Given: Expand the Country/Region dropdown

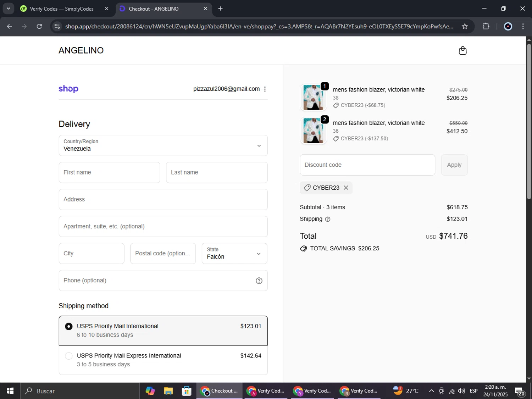Looking at the screenshot, I should click(x=163, y=145).
